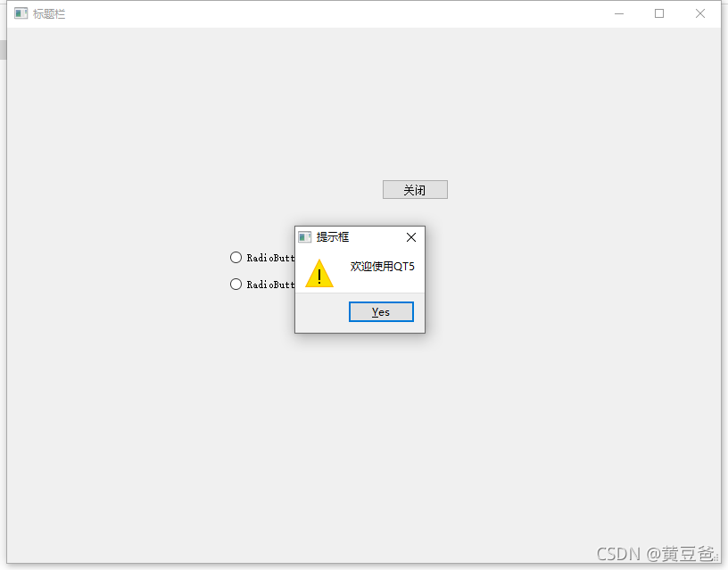Viewport: 728px width, 570px height.
Task: Minimize the 标题栏 main window
Action: [x=619, y=13]
